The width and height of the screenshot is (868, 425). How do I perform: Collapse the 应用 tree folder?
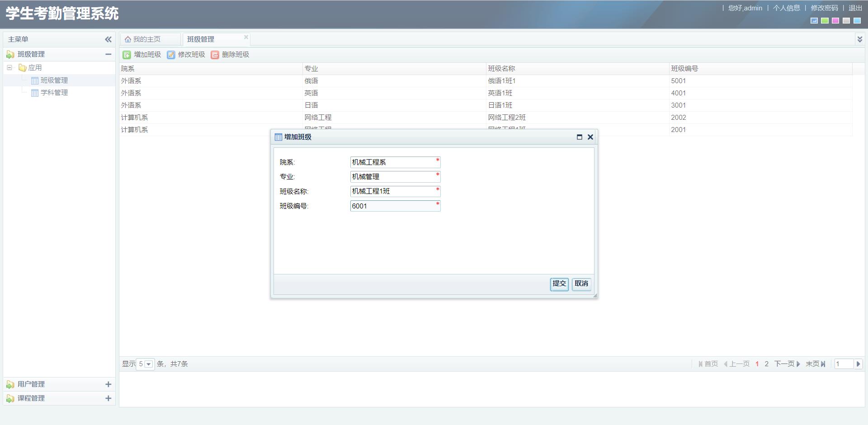[x=9, y=68]
